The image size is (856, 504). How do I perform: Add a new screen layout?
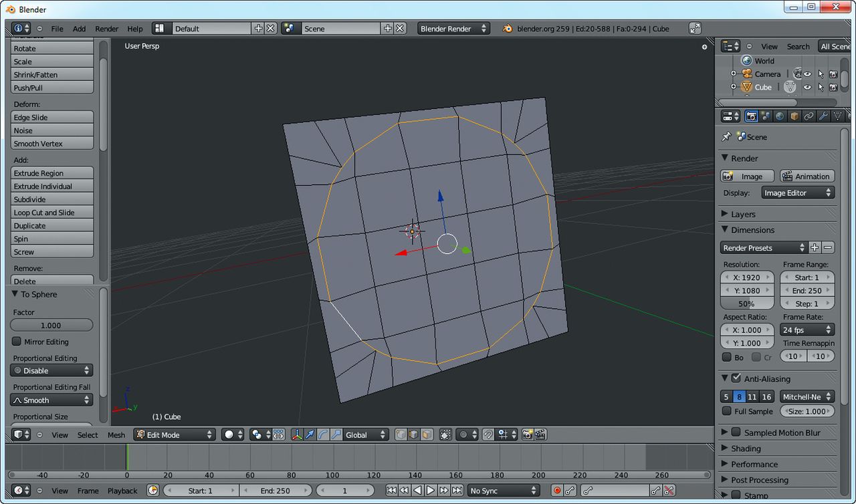(259, 28)
